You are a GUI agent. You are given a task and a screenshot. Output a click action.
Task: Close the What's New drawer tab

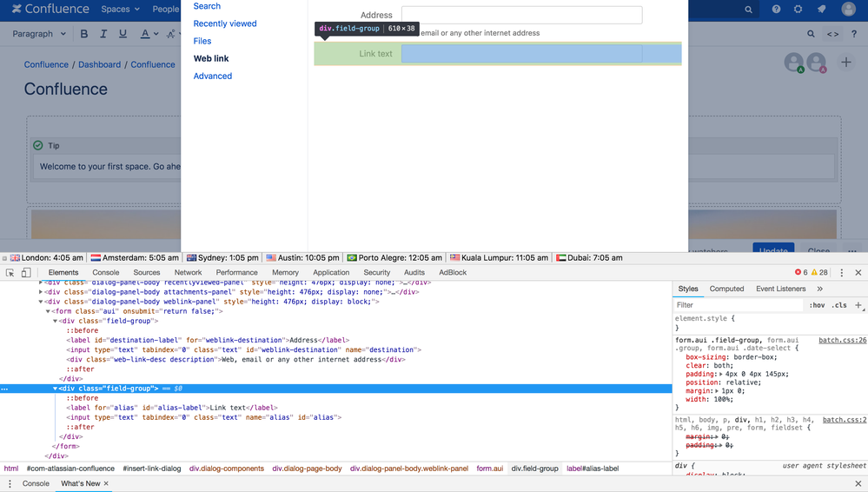click(x=106, y=483)
